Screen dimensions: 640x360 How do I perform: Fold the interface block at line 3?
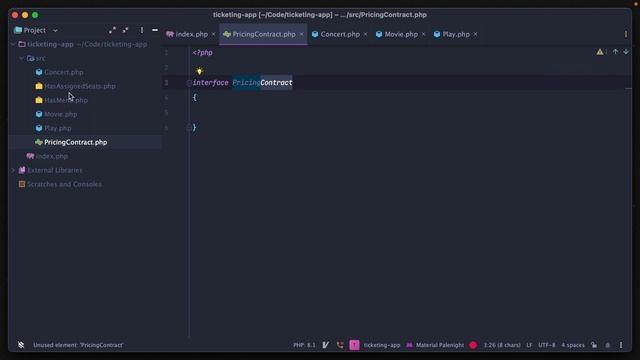tap(189, 83)
